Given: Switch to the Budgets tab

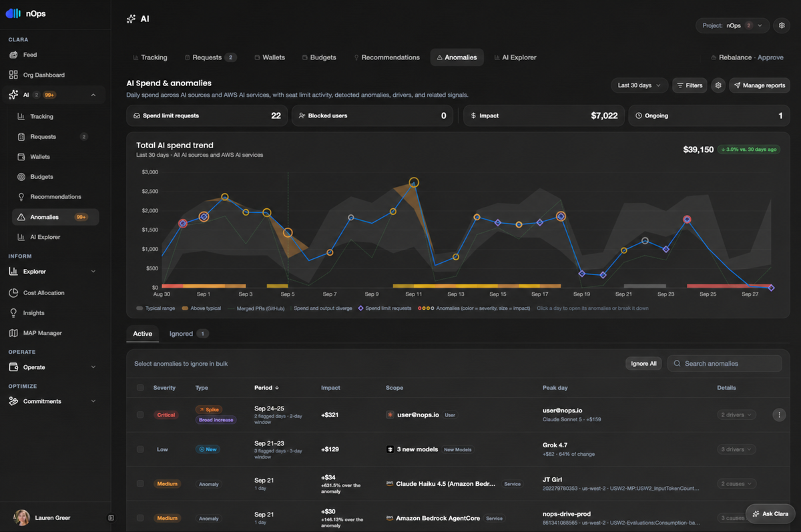Looking at the screenshot, I should [x=318, y=57].
